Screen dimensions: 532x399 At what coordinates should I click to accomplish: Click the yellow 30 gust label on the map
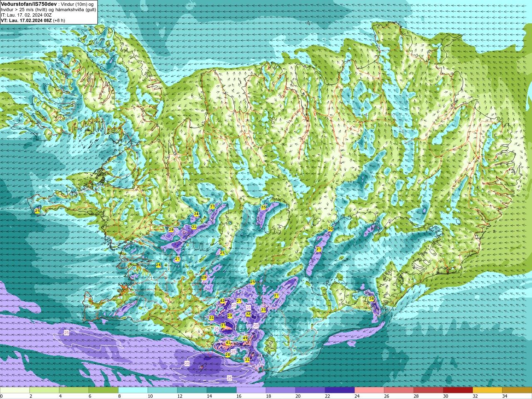330,229
